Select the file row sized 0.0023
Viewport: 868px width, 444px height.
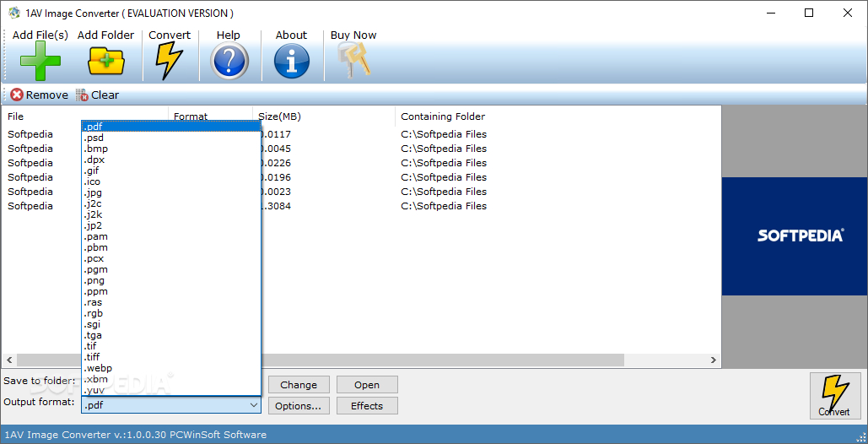tap(362, 192)
